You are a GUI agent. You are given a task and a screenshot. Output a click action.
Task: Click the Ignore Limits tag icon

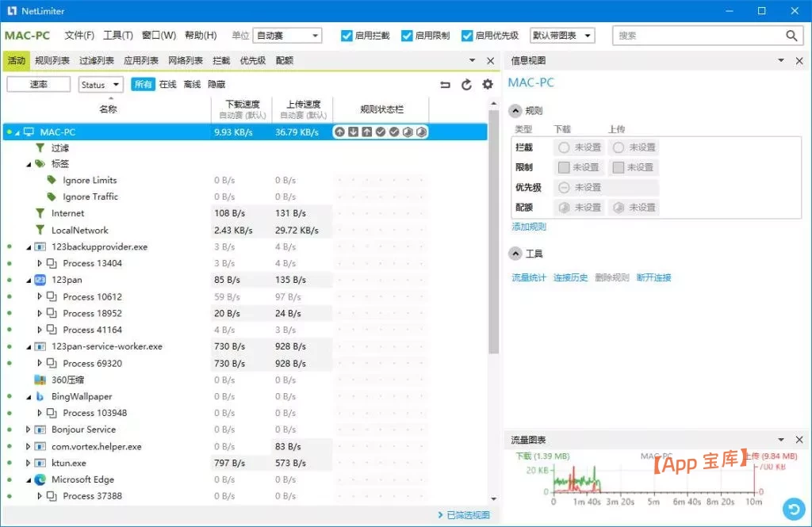tap(52, 180)
